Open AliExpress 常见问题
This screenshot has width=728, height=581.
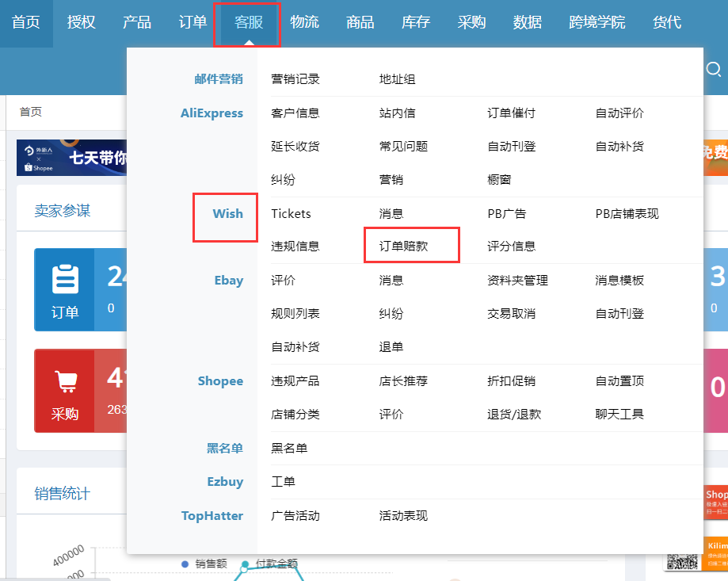(x=403, y=147)
